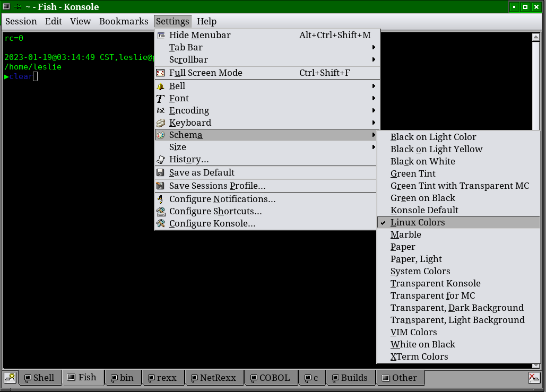Click Hide Menubar menu entry

pos(267,35)
